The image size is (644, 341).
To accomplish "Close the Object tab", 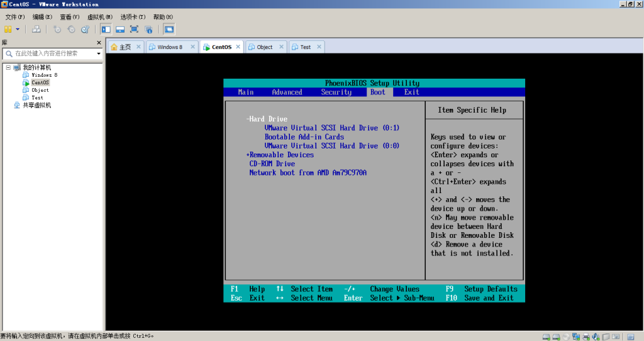I will (x=281, y=47).
